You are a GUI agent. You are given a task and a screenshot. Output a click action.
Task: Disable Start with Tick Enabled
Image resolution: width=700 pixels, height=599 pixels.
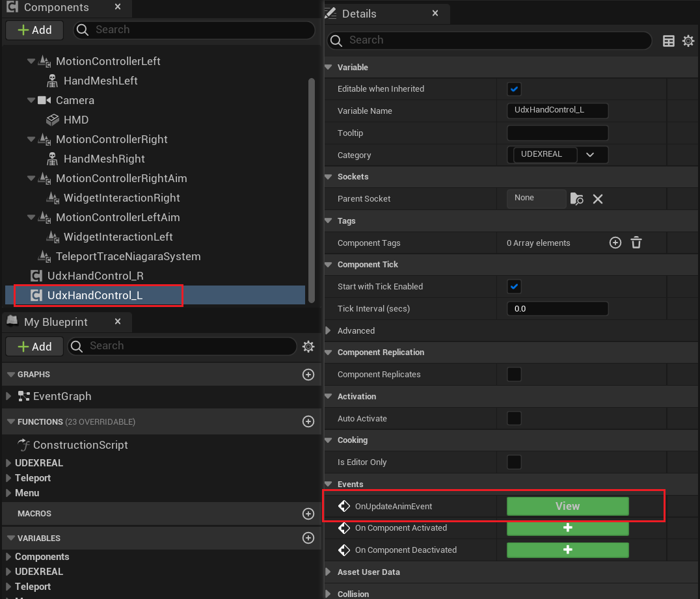click(514, 287)
